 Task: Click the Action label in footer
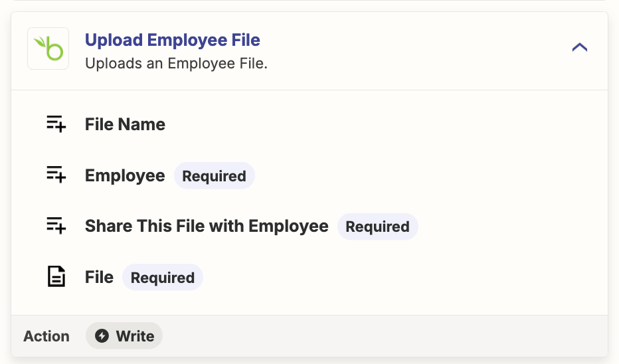tap(46, 336)
